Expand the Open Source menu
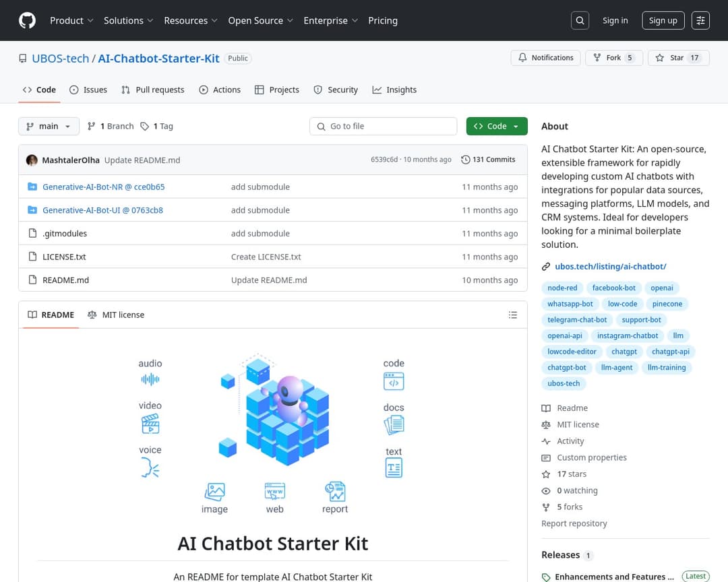The image size is (728, 582). coord(260,20)
